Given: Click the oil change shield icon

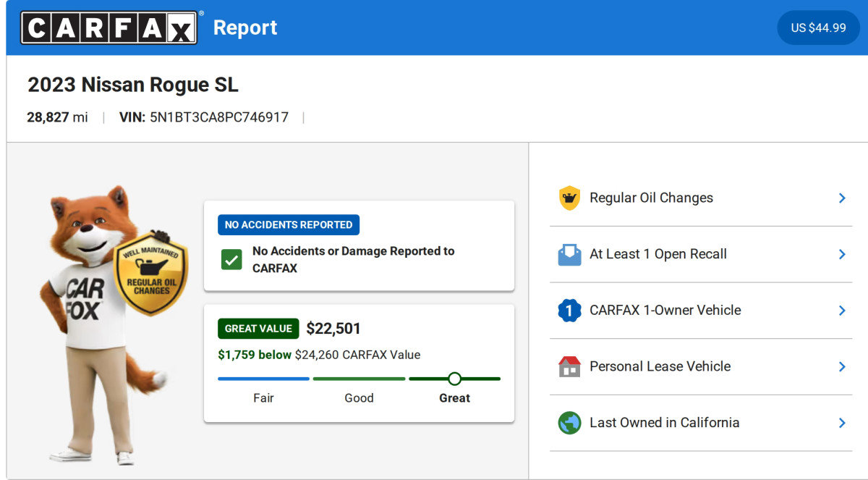Looking at the screenshot, I should [569, 198].
